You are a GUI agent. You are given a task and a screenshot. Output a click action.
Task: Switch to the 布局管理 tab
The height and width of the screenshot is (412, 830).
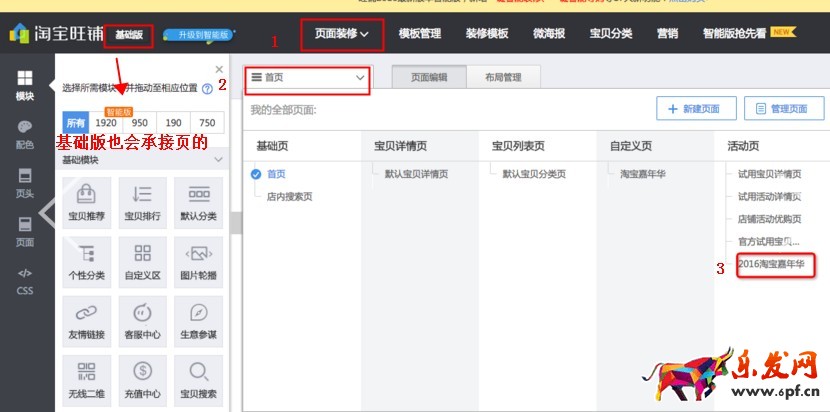tap(503, 77)
